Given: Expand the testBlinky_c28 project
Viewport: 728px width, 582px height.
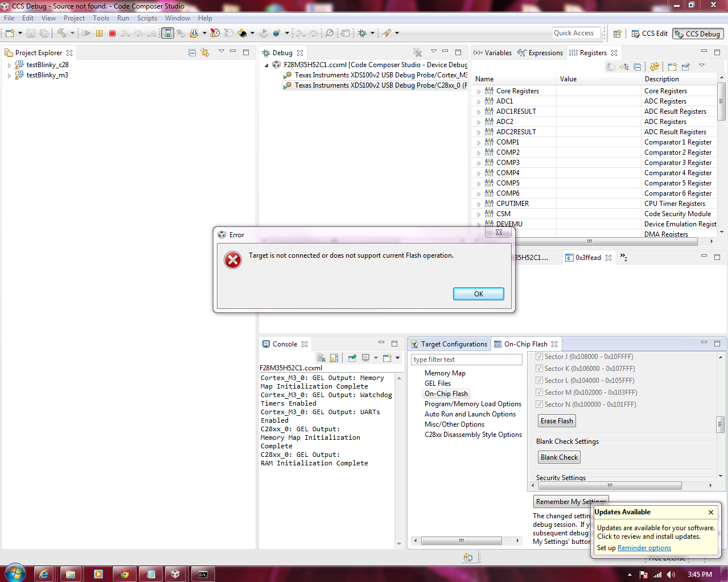Looking at the screenshot, I should click(x=9, y=65).
